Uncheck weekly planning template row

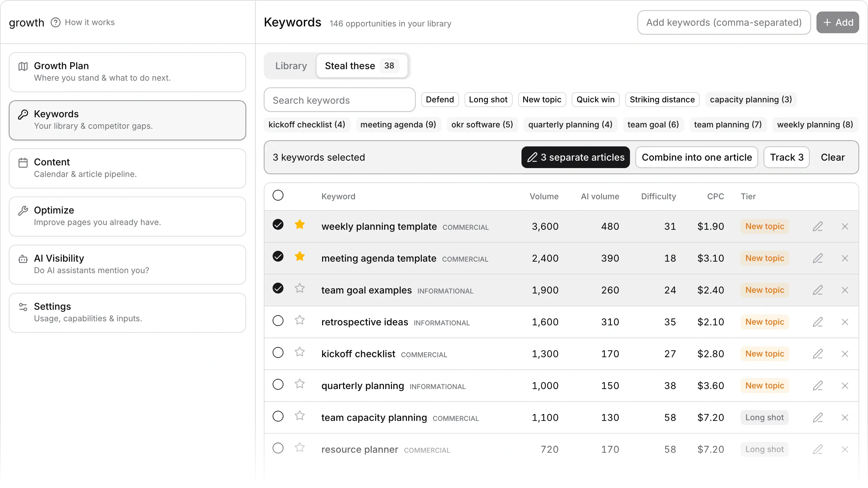278,224
